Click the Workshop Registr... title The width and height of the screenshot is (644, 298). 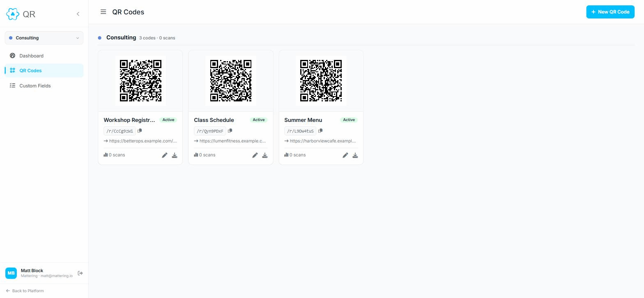coord(129,120)
